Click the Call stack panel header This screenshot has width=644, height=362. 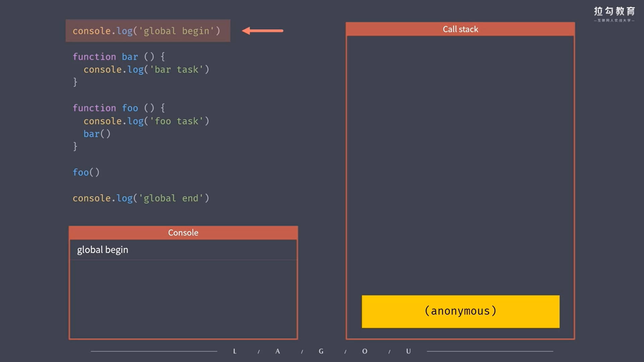[460, 29]
